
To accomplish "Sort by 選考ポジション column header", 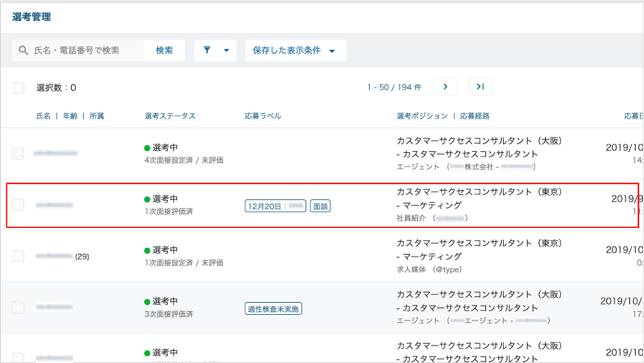I will [422, 116].
